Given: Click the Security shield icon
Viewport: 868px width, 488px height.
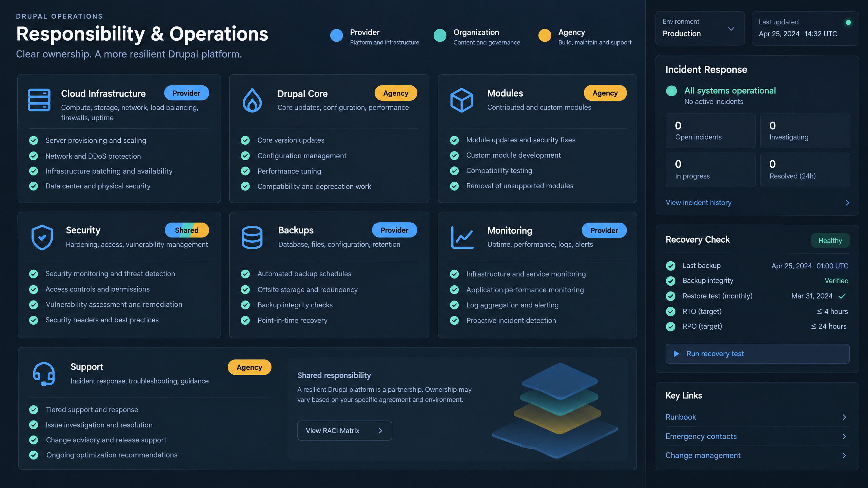Looking at the screenshot, I should coord(42,237).
